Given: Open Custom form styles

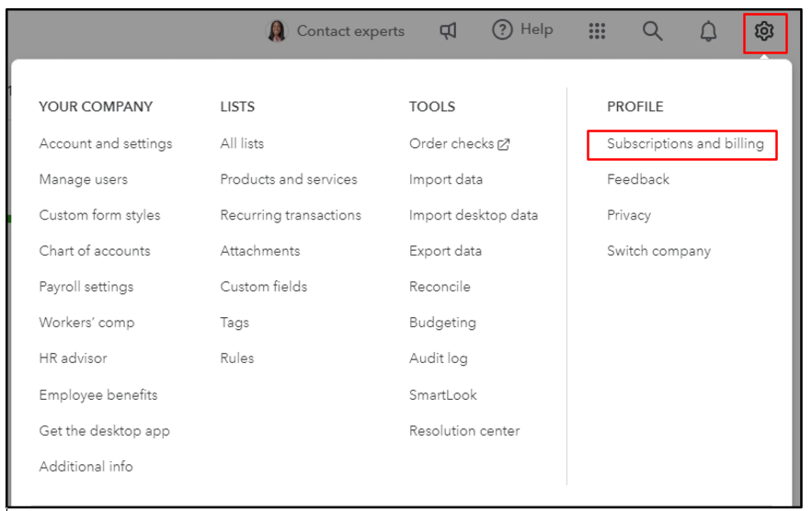Looking at the screenshot, I should coord(99,215).
